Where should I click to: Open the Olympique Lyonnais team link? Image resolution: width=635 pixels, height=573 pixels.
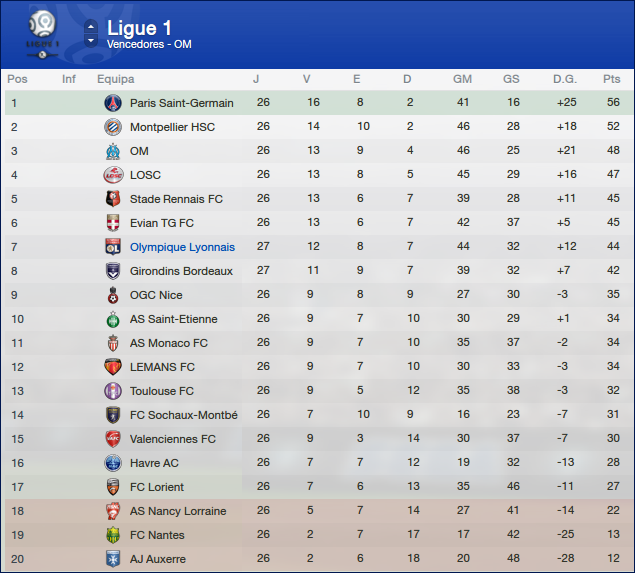(182, 247)
